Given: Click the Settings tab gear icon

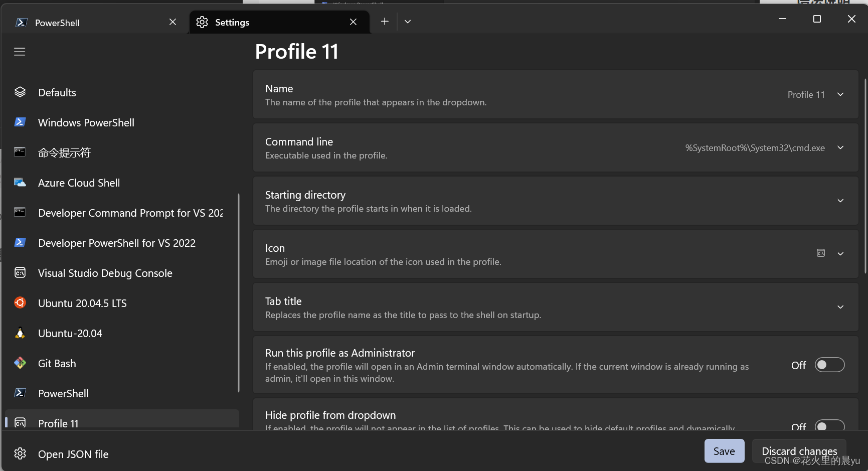Looking at the screenshot, I should click(x=202, y=22).
